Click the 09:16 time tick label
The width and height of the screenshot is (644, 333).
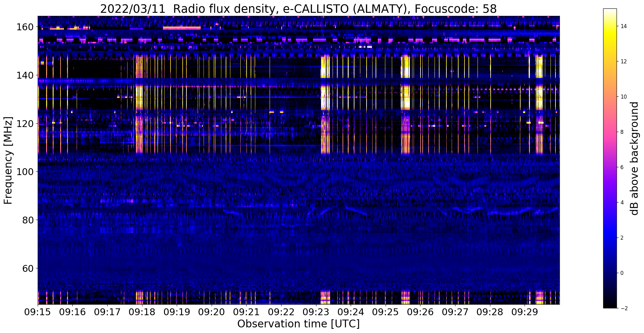pyautogui.click(x=73, y=312)
